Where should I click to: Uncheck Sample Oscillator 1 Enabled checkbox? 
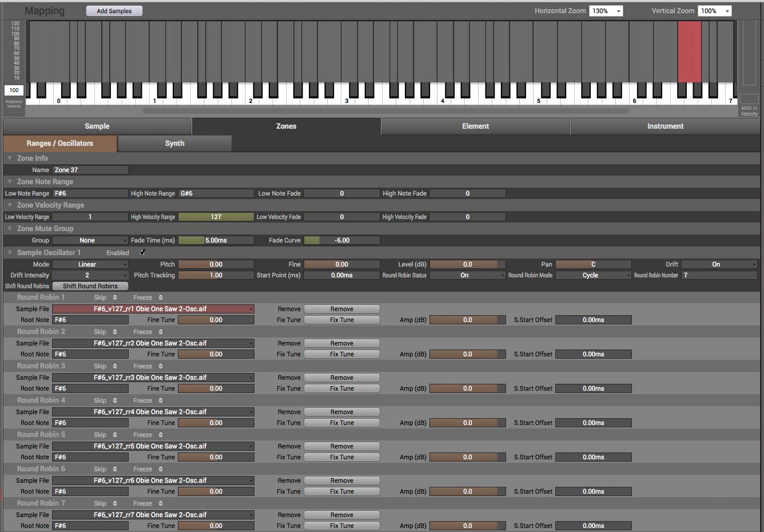point(142,252)
